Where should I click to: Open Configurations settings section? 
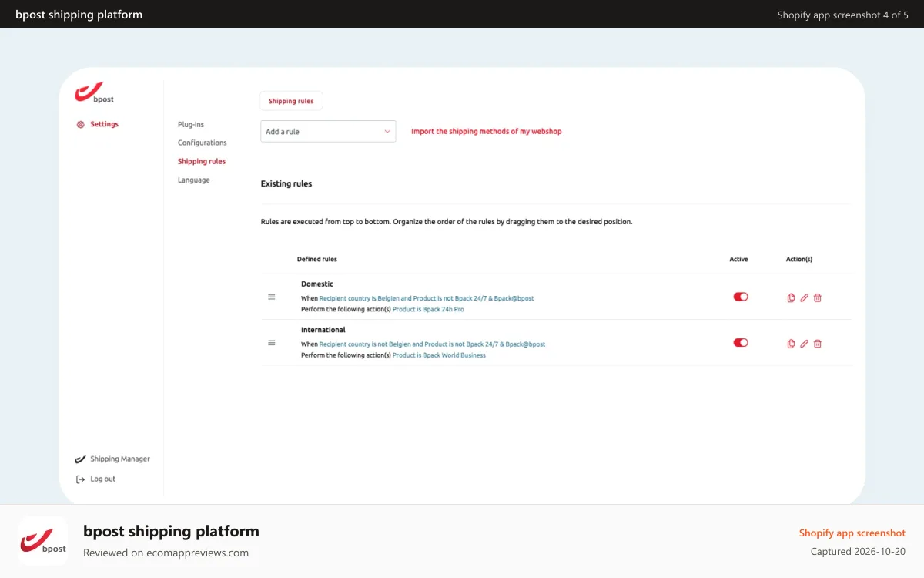pos(203,143)
